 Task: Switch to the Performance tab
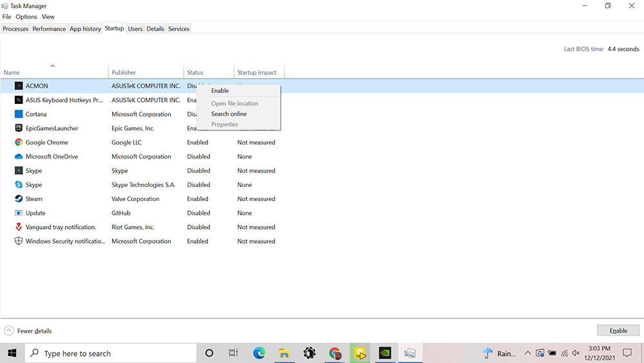pos(49,29)
